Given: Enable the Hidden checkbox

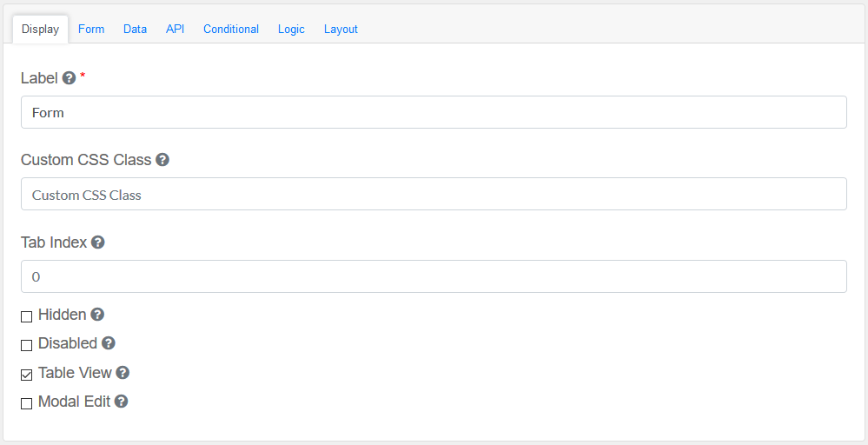Looking at the screenshot, I should pyautogui.click(x=27, y=316).
